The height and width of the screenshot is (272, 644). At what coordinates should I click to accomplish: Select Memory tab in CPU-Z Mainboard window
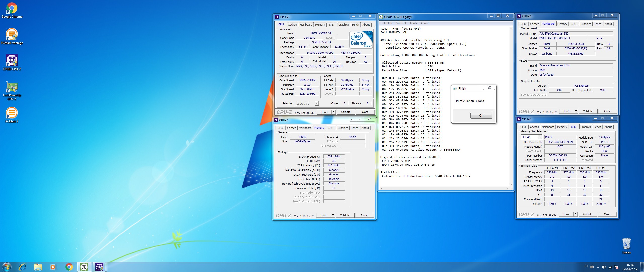[x=562, y=24]
